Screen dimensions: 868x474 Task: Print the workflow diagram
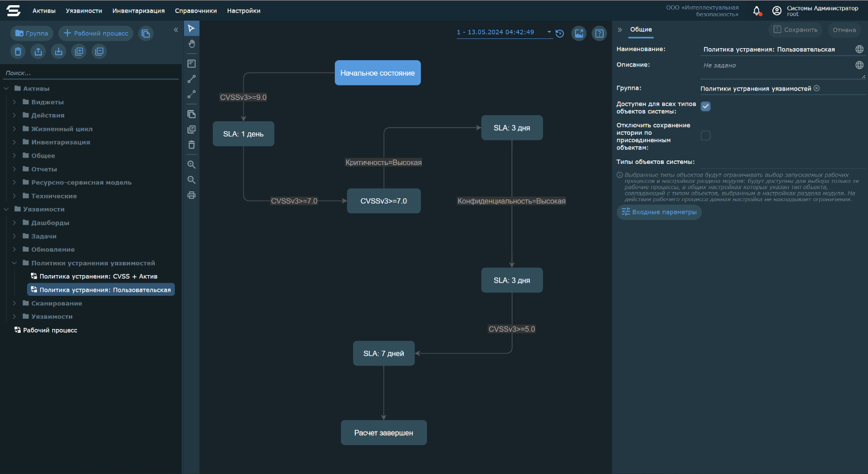191,195
